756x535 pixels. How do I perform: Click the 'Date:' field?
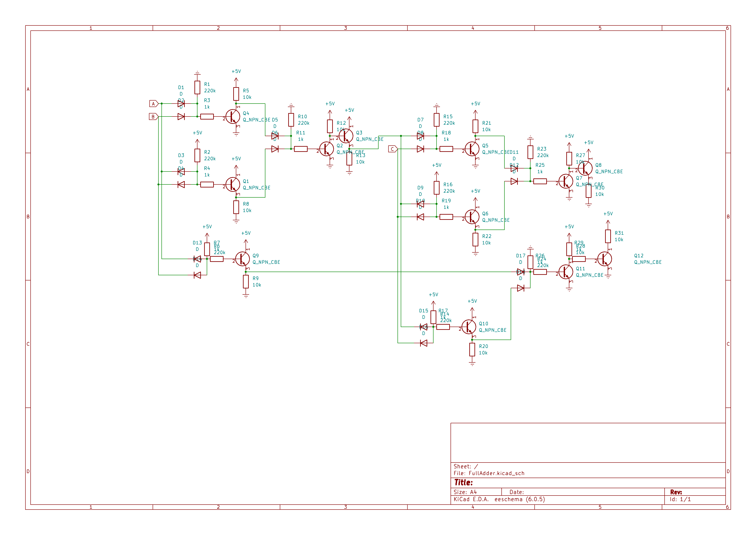click(517, 492)
